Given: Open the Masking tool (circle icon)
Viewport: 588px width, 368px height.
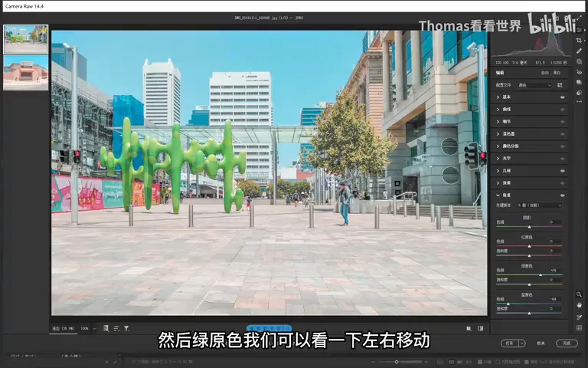Looking at the screenshot, I should [x=579, y=61].
